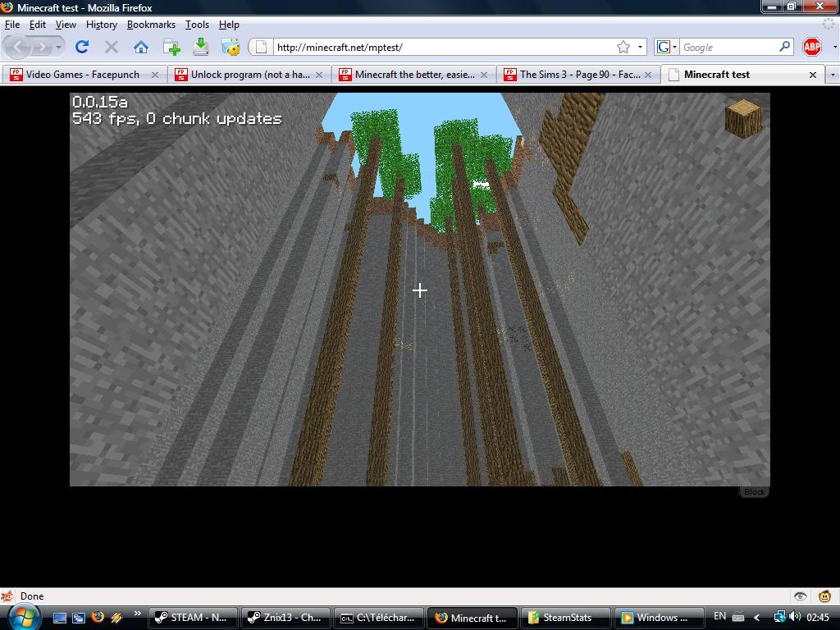This screenshot has height=630, width=840.
Task: Switch to The Sims 3 - Page 90 tab
Action: pyautogui.click(x=577, y=75)
